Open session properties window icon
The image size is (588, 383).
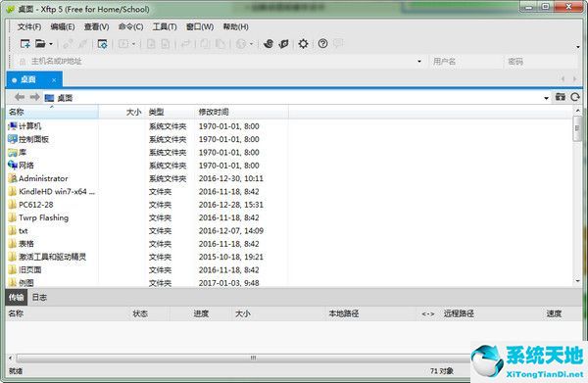pos(102,44)
